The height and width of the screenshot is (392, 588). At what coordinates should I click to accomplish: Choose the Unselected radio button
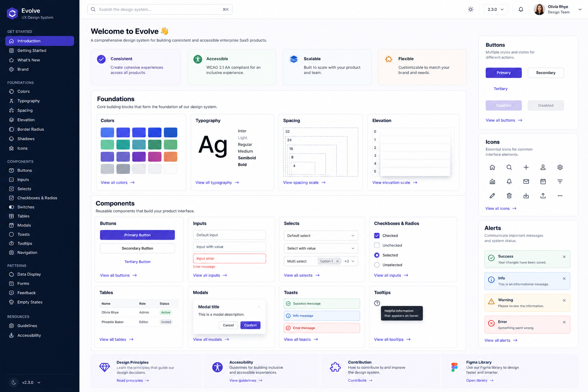pos(377,265)
